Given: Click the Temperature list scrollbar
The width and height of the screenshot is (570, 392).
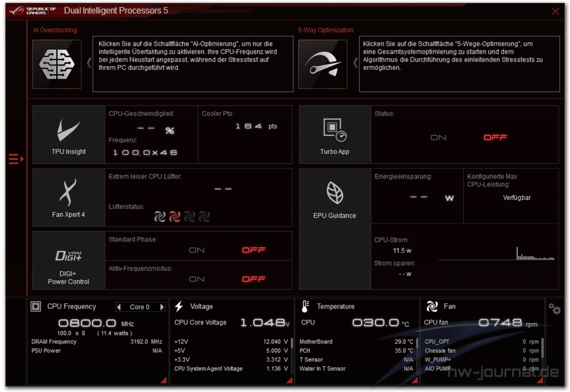Looking at the screenshot, I should coord(417,344).
